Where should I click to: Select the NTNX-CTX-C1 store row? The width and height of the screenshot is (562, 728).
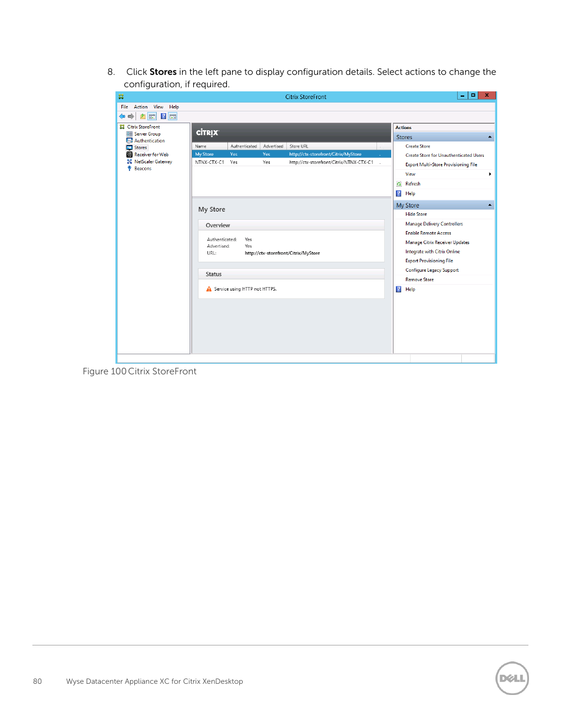pyautogui.click(x=292, y=162)
